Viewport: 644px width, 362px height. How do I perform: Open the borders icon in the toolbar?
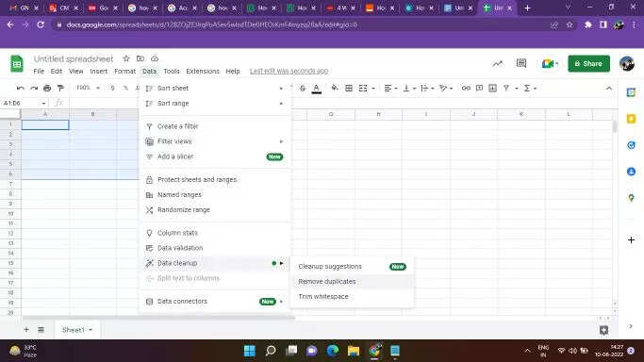click(x=349, y=88)
